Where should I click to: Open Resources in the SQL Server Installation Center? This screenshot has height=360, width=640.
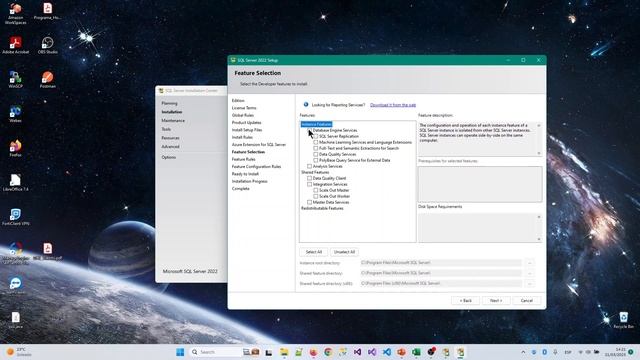[170, 138]
